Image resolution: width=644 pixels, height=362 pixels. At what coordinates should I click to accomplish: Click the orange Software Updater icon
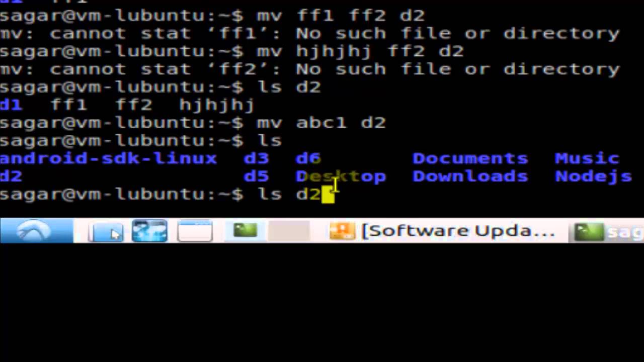pyautogui.click(x=342, y=231)
